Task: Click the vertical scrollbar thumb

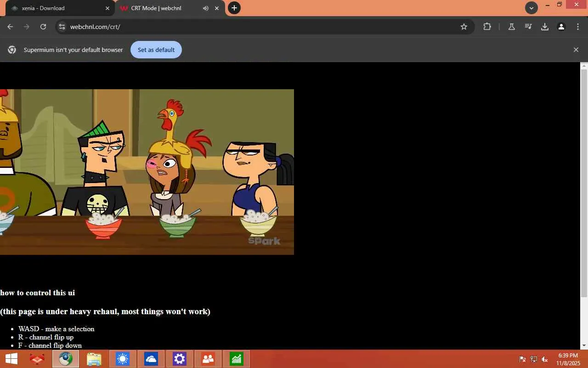Action: coord(584,183)
